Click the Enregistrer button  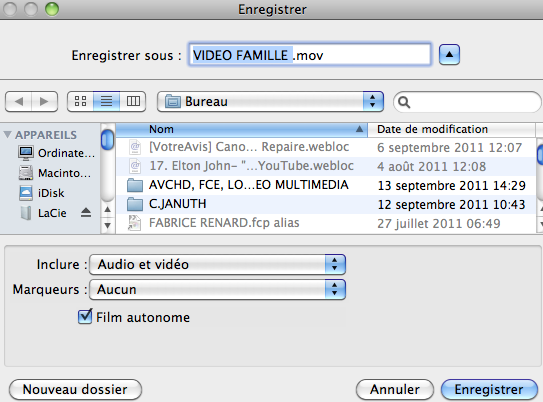click(x=489, y=390)
